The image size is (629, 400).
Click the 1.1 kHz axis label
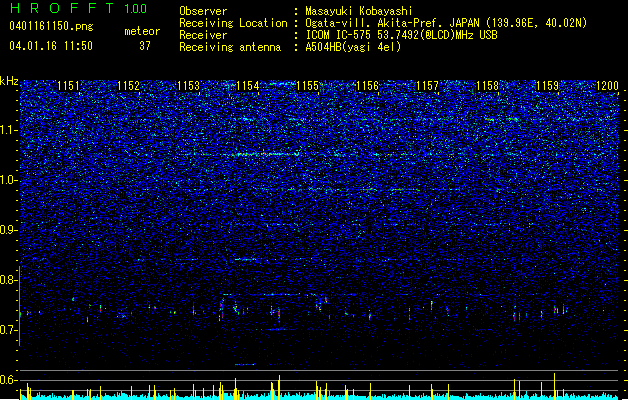[x=8, y=130]
